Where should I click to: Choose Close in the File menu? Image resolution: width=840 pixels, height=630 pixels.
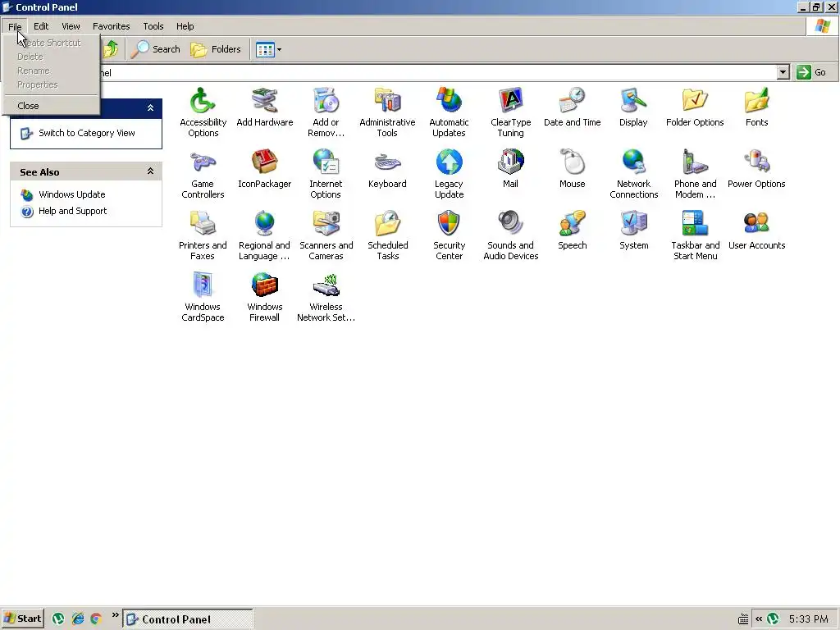(52, 106)
